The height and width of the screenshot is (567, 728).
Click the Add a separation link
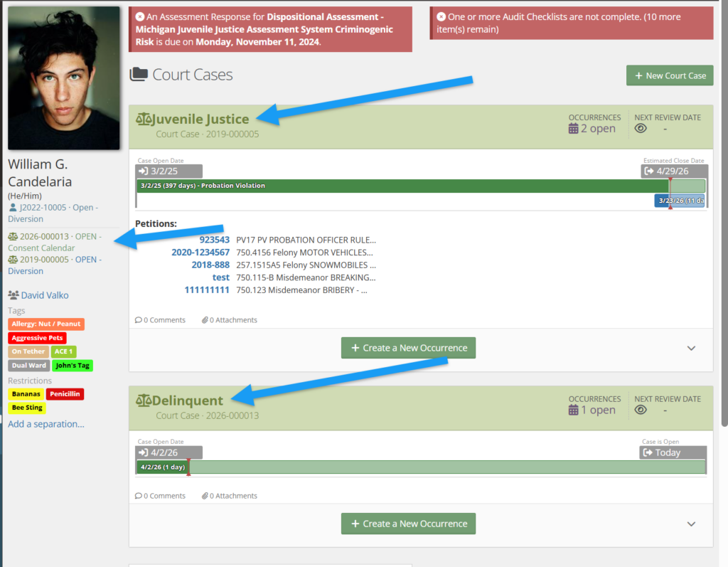[46, 424]
